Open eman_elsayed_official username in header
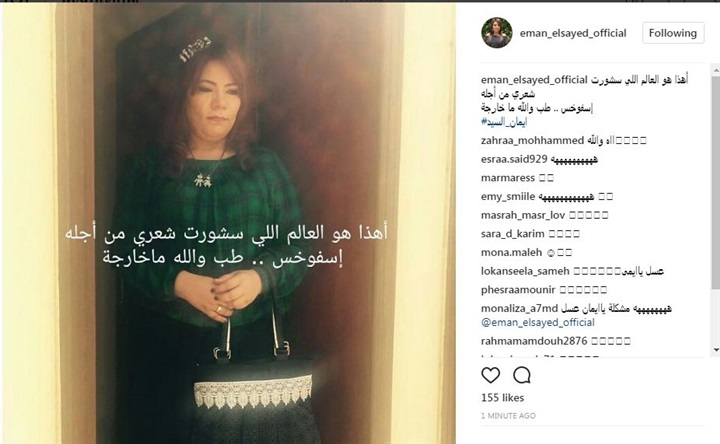 pos(573,33)
